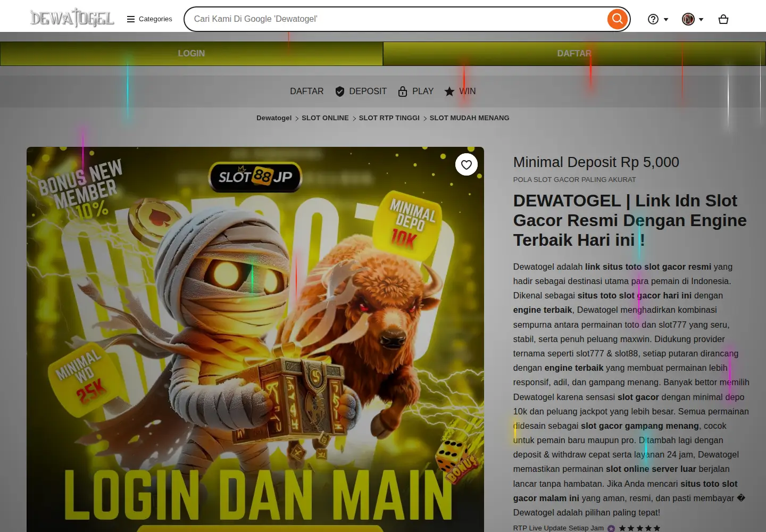Screen dimensions: 766x532
Task: Open SLOT RTP TINGGI breadcrumb link
Action: pyautogui.click(x=389, y=118)
